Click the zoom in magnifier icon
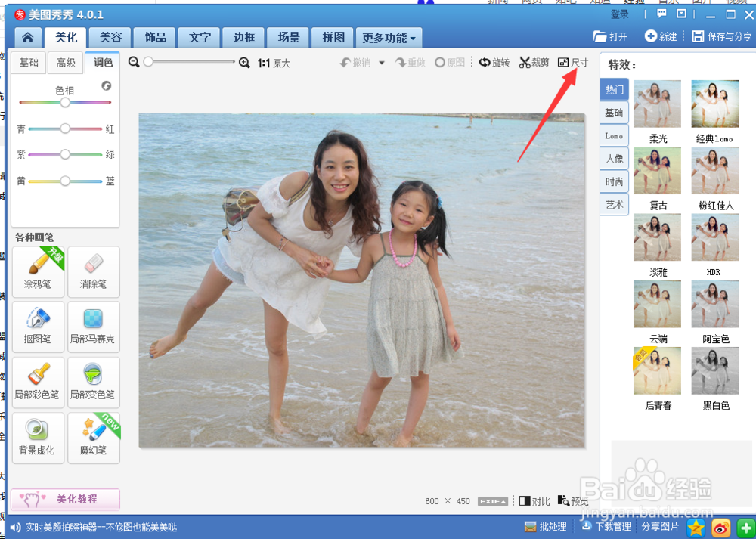This screenshot has height=539, width=756. point(244,63)
